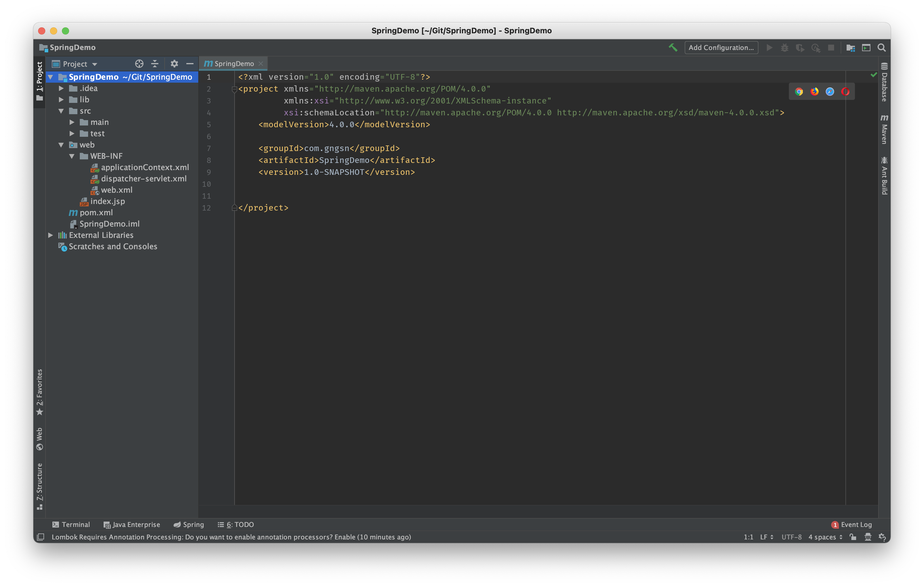Viewport: 924px width, 587px height.
Task: Switch to the Spring tool tab
Action: pos(189,525)
